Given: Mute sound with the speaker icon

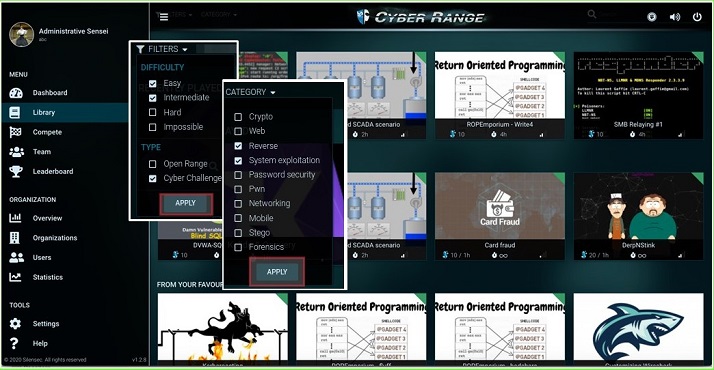Looking at the screenshot, I should (x=675, y=17).
